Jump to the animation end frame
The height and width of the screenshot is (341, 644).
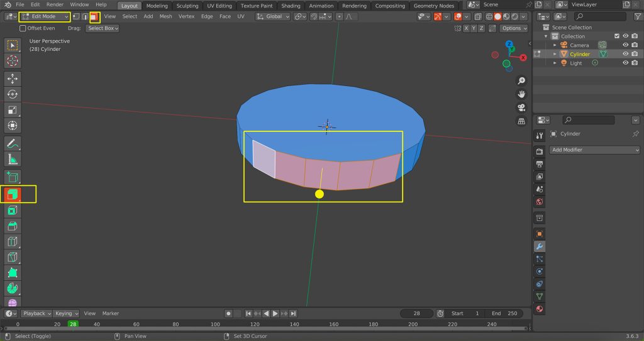pos(293,313)
